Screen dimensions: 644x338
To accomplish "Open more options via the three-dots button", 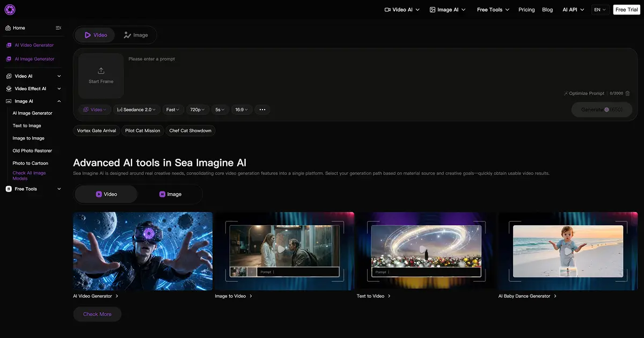I will [x=262, y=109].
